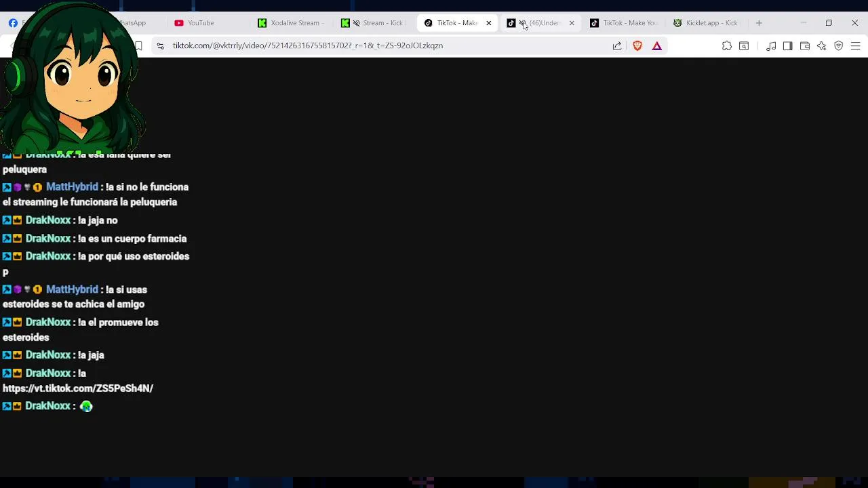Viewport: 868px width, 488px height.
Task: Open the Leo AI sparkle icon
Action: 822,46
